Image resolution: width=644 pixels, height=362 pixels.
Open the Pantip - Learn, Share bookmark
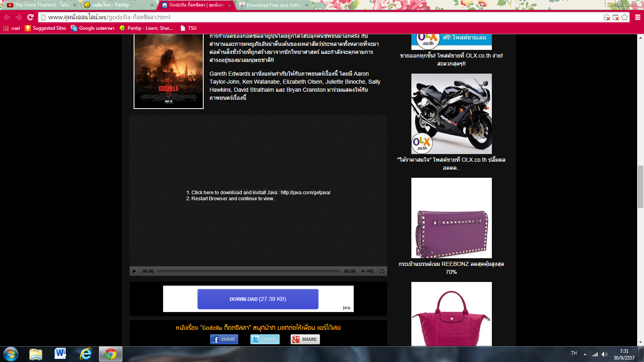tap(146, 28)
